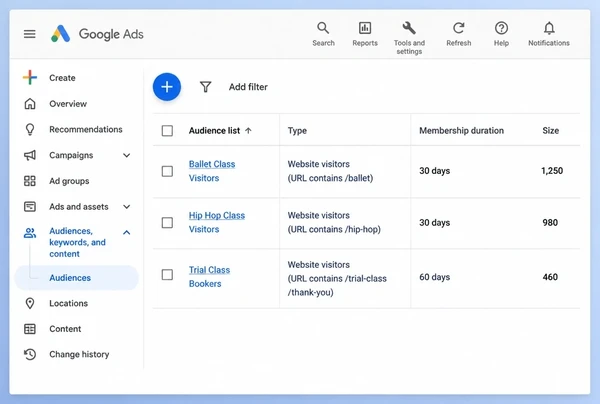Open the Ballet Class Visitors link
The image size is (600, 404).
pos(212,171)
